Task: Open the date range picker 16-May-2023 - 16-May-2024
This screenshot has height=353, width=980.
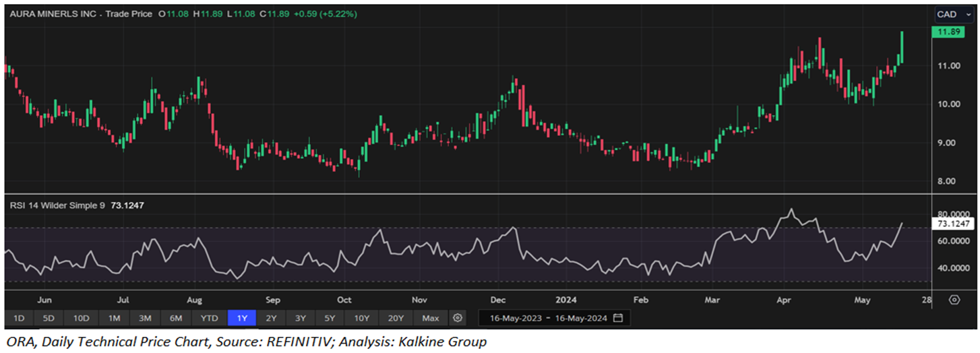Action: coord(554,317)
